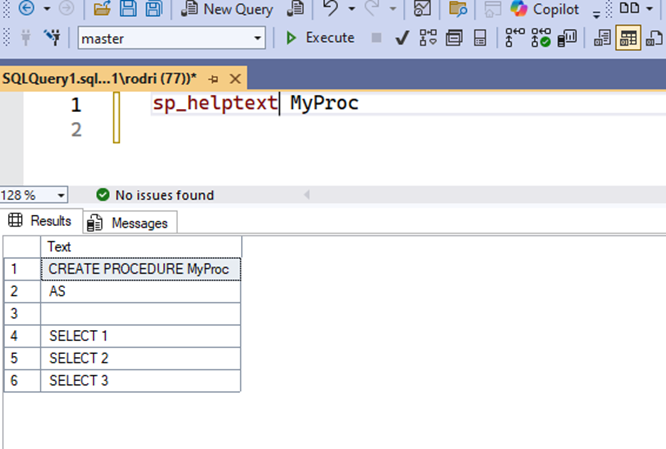
Task: Click the New Query button
Action: point(227,9)
